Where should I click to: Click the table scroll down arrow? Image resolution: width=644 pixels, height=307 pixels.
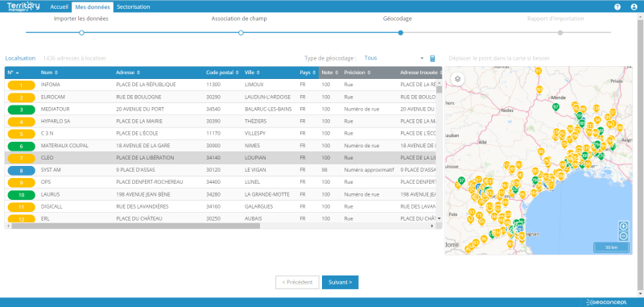[439, 218]
